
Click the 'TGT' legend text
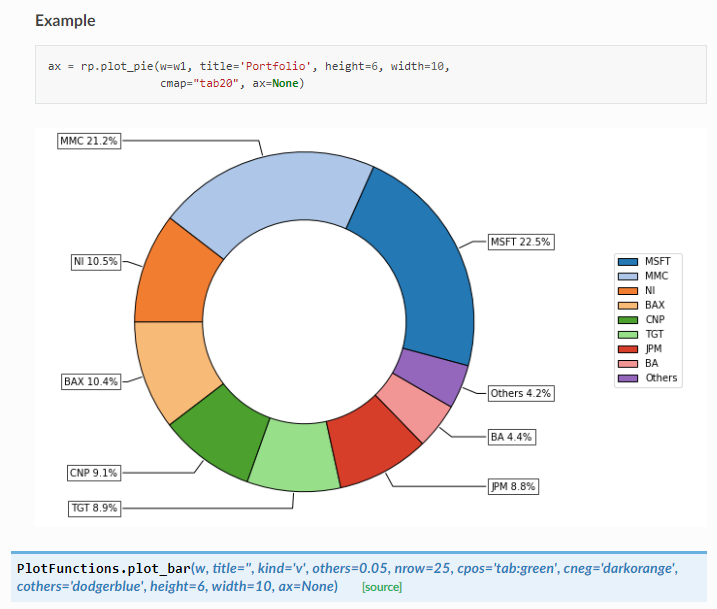click(x=654, y=335)
